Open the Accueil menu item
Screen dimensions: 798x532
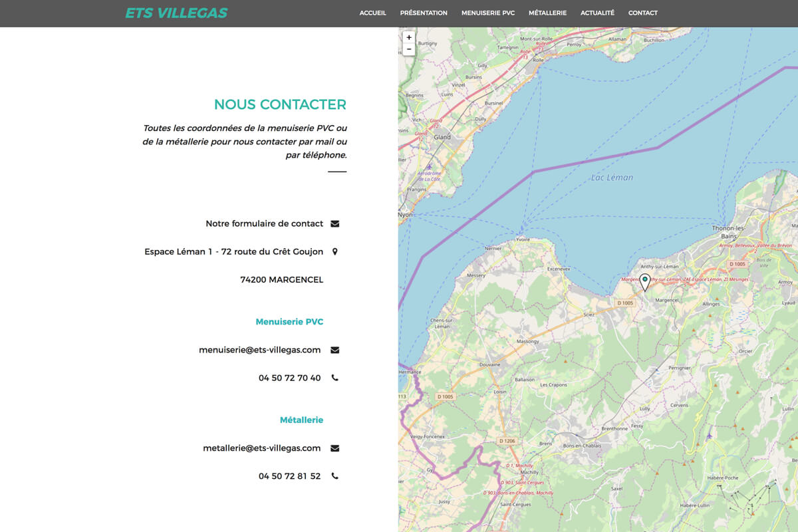(x=372, y=13)
